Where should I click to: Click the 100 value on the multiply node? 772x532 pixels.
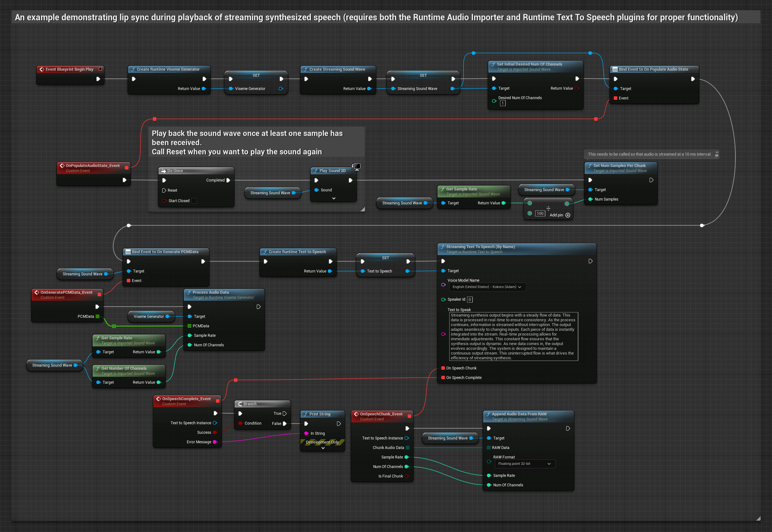click(540, 213)
